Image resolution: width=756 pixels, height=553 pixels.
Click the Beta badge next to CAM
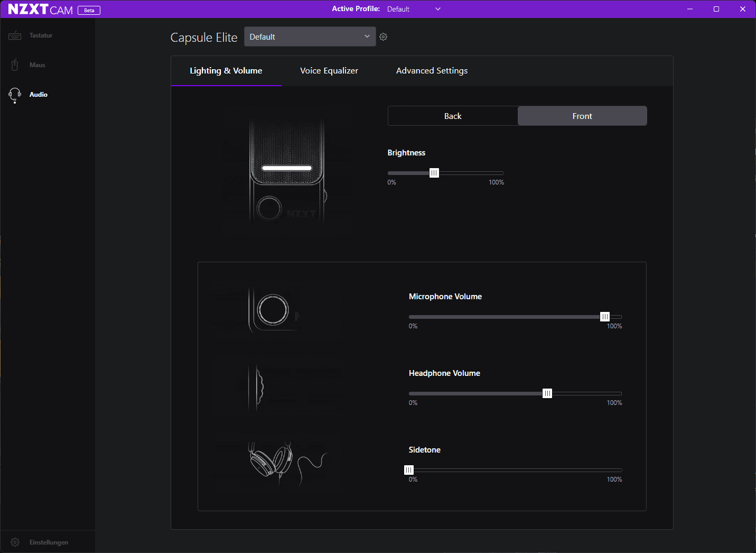(x=89, y=10)
